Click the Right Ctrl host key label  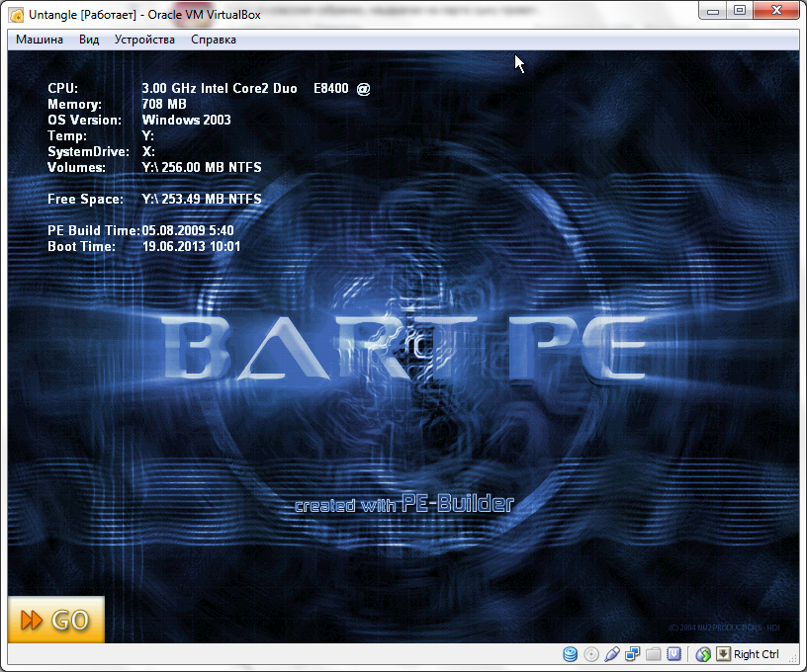pyautogui.click(x=756, y=654)
